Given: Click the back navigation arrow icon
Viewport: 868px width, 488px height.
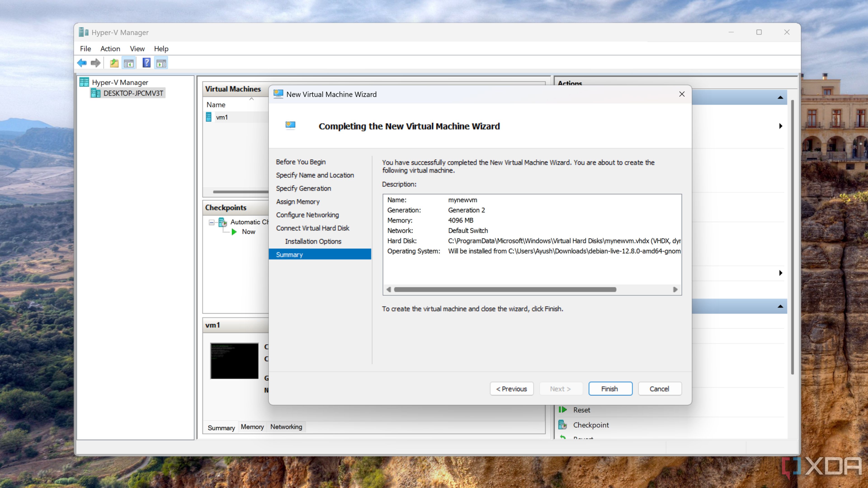Looking at the screenshot, I should point(82,63).
